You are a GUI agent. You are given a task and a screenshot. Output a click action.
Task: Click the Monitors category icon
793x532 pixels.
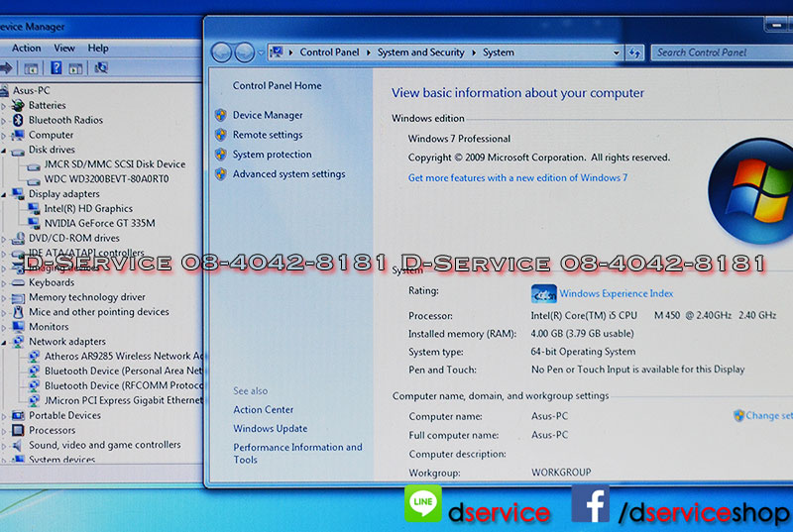pos(18,326)
